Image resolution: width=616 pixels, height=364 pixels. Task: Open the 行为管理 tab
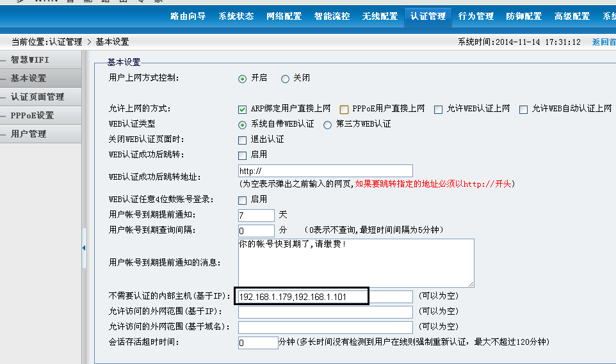tap(476, 16)
